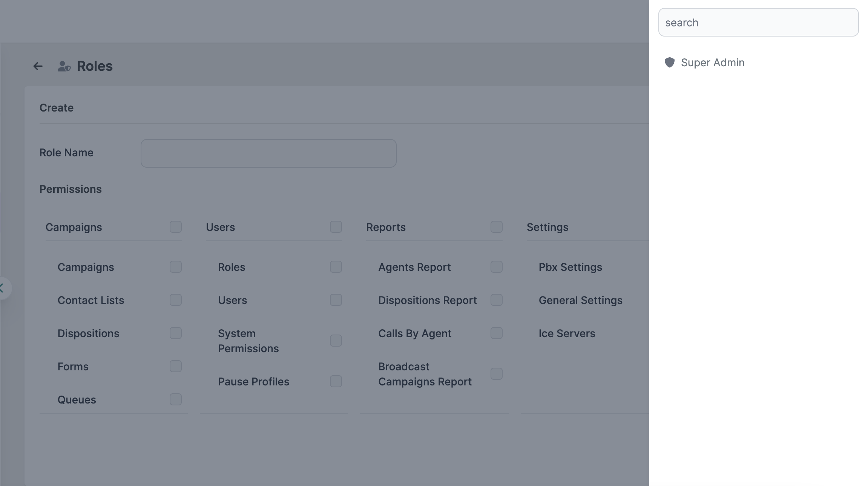The height and width of the screenshot is (486, 868).
Task: Enable Broadcast Campaigns Report checkbox
Action: pos(497,374)
